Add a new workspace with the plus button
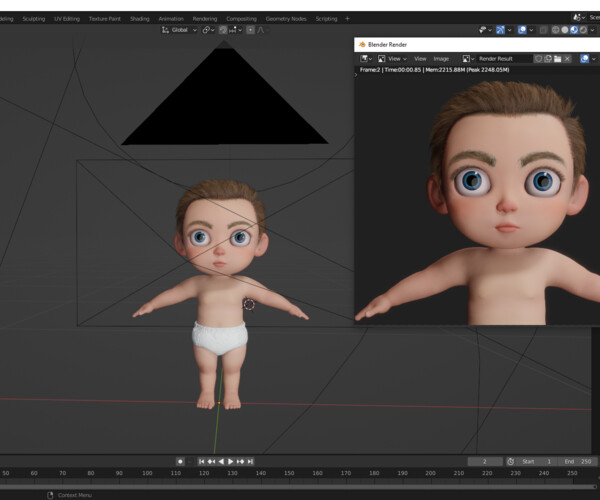600x500 pixels. (x=347, y=19)
